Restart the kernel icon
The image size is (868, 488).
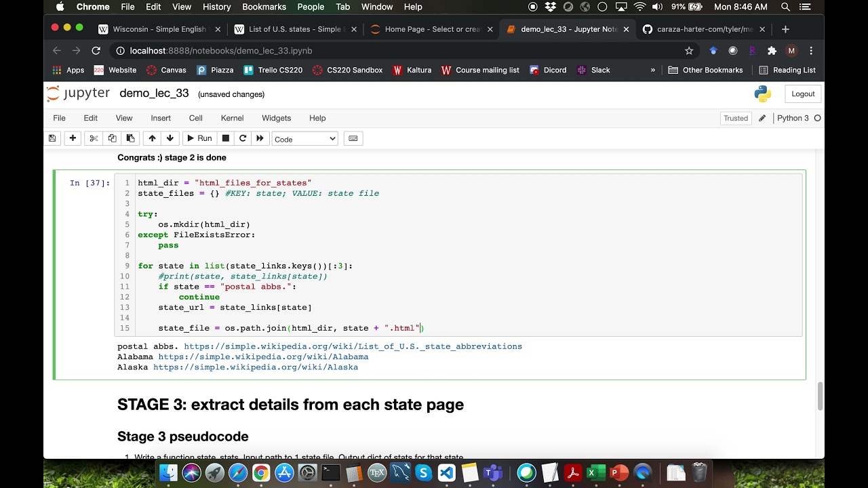[243, 138]
